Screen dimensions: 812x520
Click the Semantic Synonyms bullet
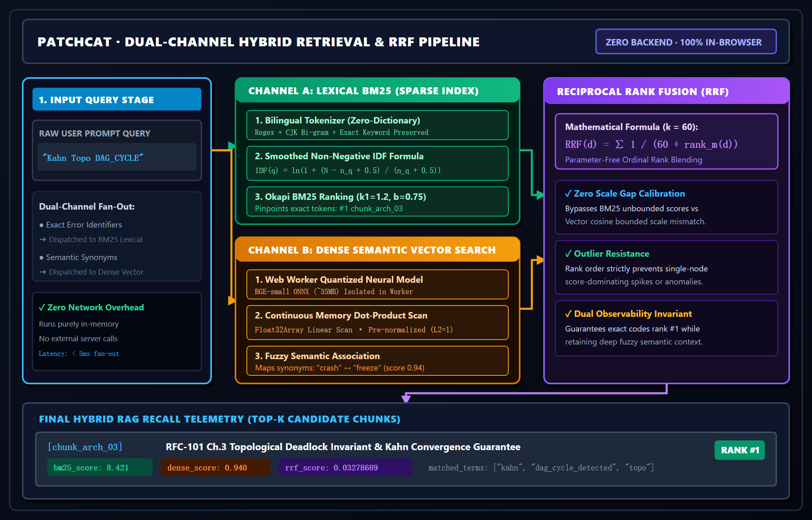click(x=78, y=257)
